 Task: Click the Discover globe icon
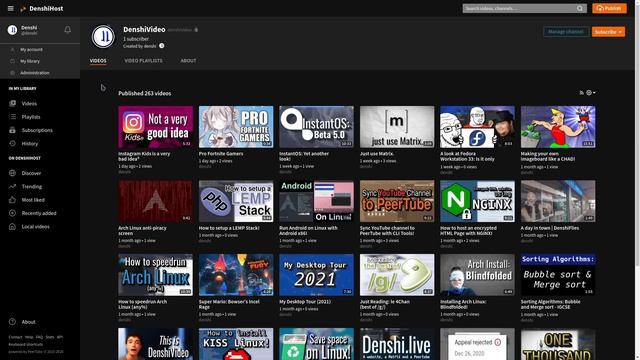coord(13,173)
